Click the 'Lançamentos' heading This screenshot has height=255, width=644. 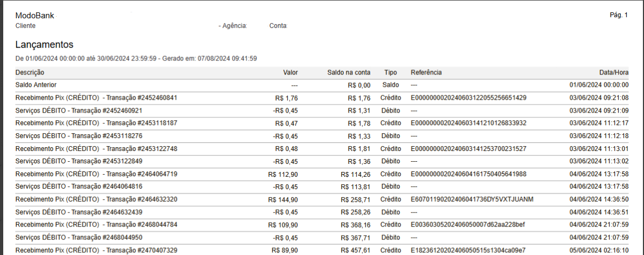44,44
